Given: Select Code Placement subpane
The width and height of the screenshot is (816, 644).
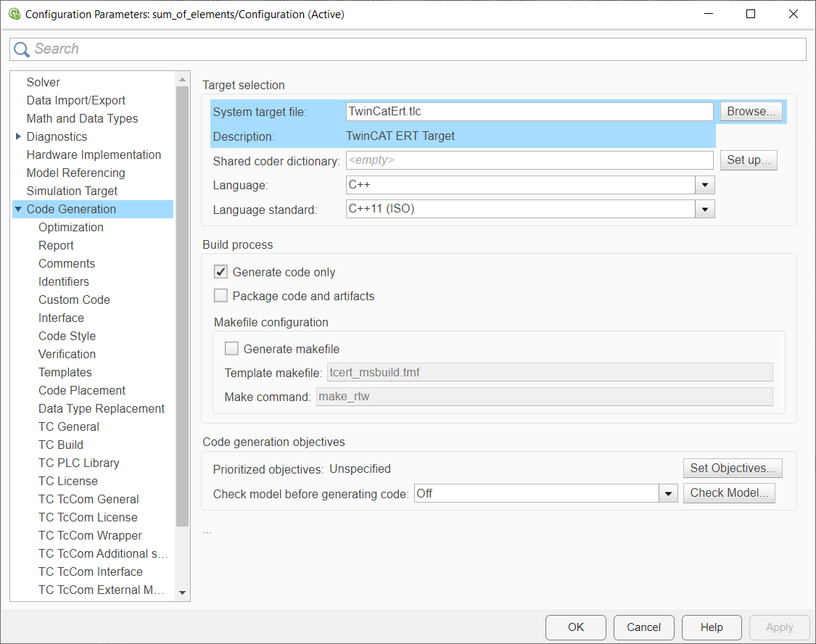Looking at the screenshot, I should 82,390.
